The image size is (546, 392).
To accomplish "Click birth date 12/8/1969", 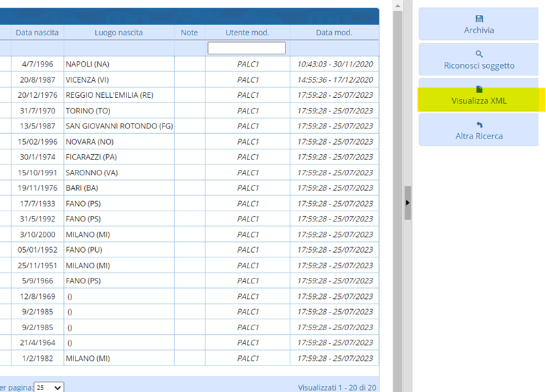I will pos(37,296).
